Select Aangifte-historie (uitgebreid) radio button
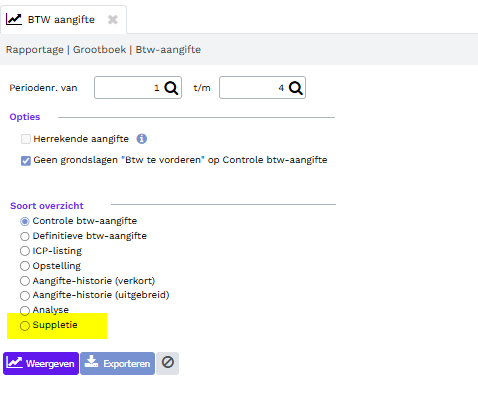478x402 pixels. (x=25, y=295)
